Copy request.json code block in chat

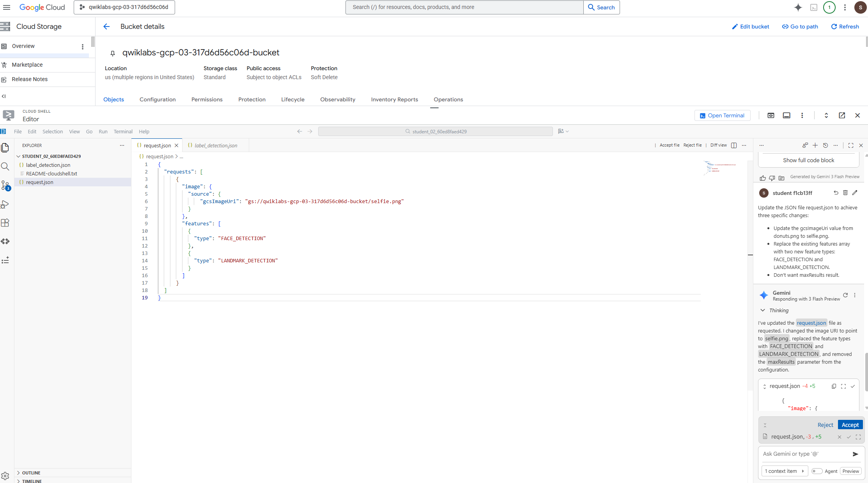click(834, 386)
